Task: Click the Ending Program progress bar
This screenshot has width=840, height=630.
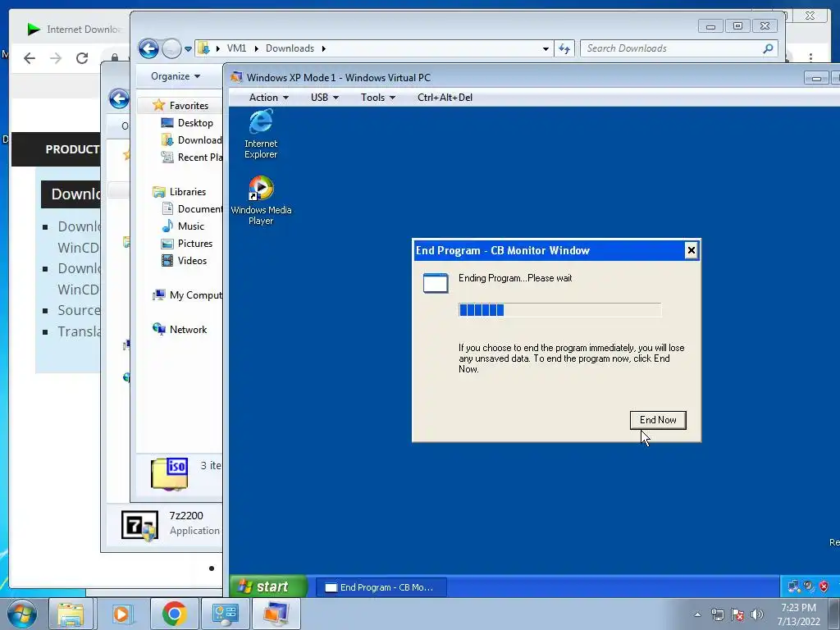Action: tap(559, 309)
